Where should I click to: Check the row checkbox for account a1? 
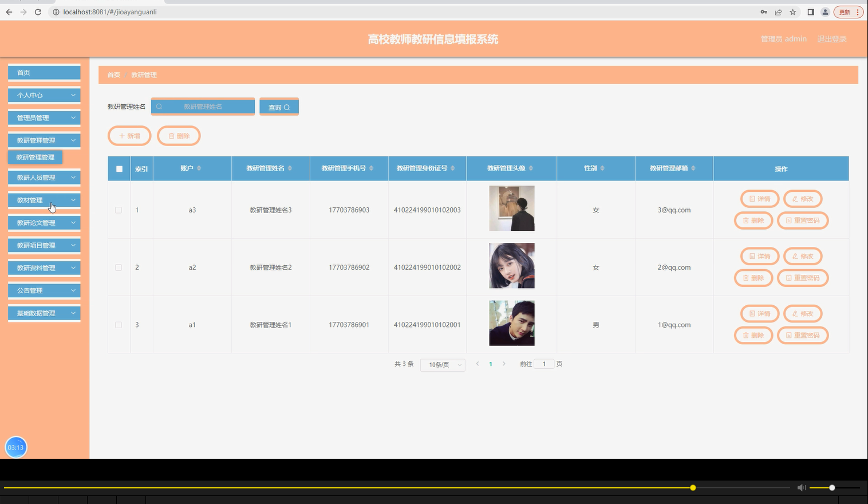[119, 324]
